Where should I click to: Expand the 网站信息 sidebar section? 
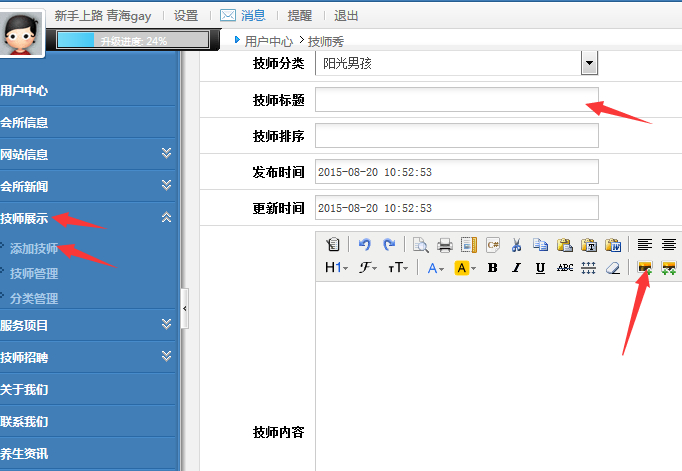(166, 153)
